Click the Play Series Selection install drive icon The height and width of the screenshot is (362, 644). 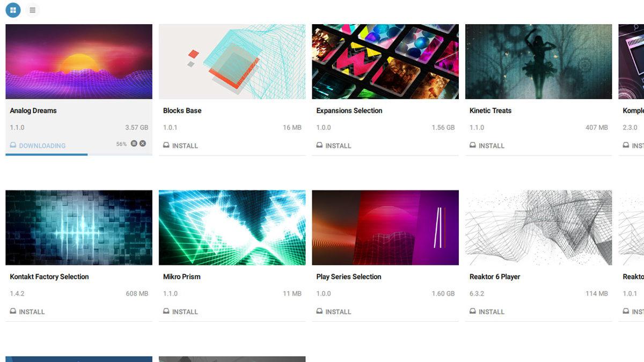click(319, 312)
